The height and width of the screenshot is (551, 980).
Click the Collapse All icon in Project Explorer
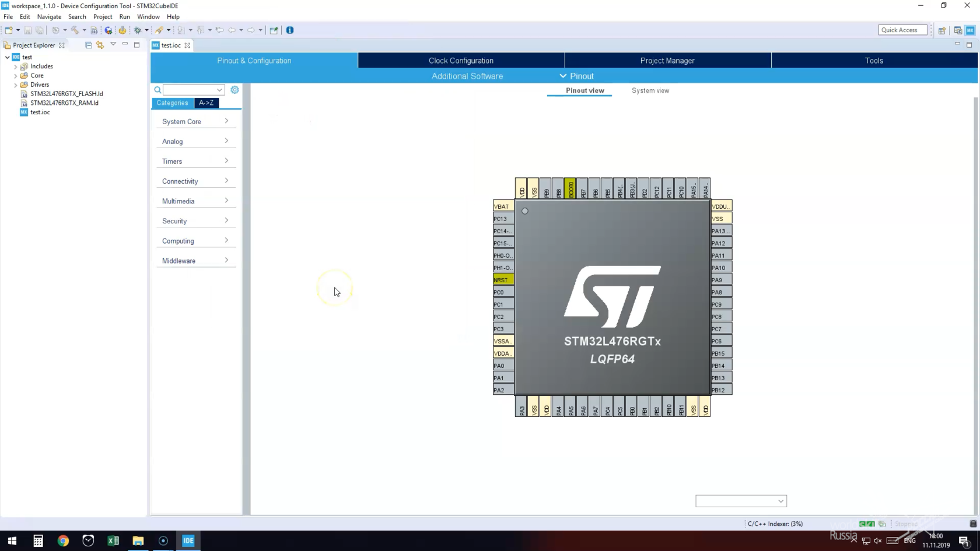[x=89, y=45]
